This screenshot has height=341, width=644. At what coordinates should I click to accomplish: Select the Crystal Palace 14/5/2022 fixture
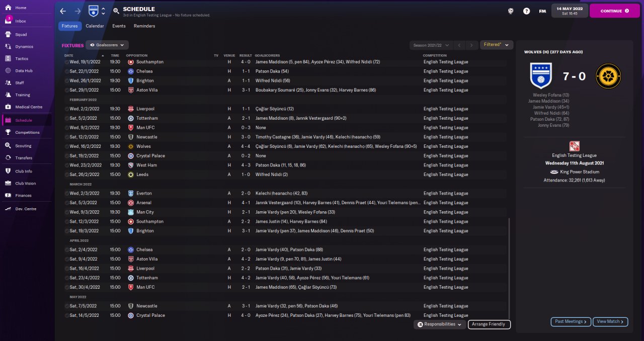[285, 315]
